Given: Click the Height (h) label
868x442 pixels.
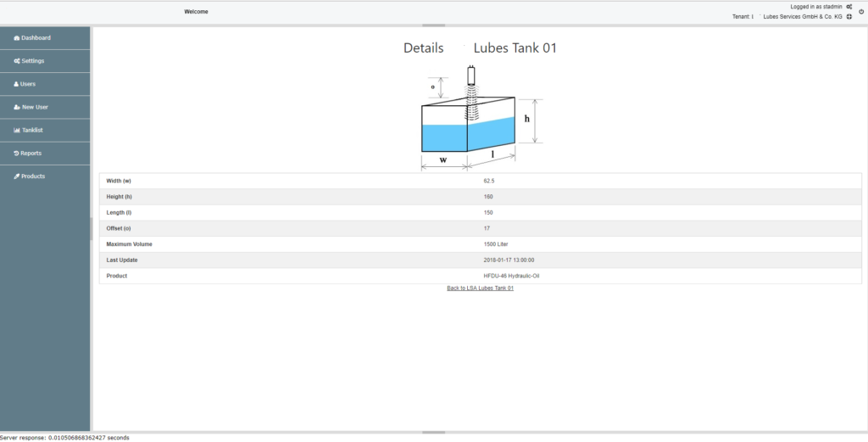Looking at the screenshot, I should pos(119,197).
